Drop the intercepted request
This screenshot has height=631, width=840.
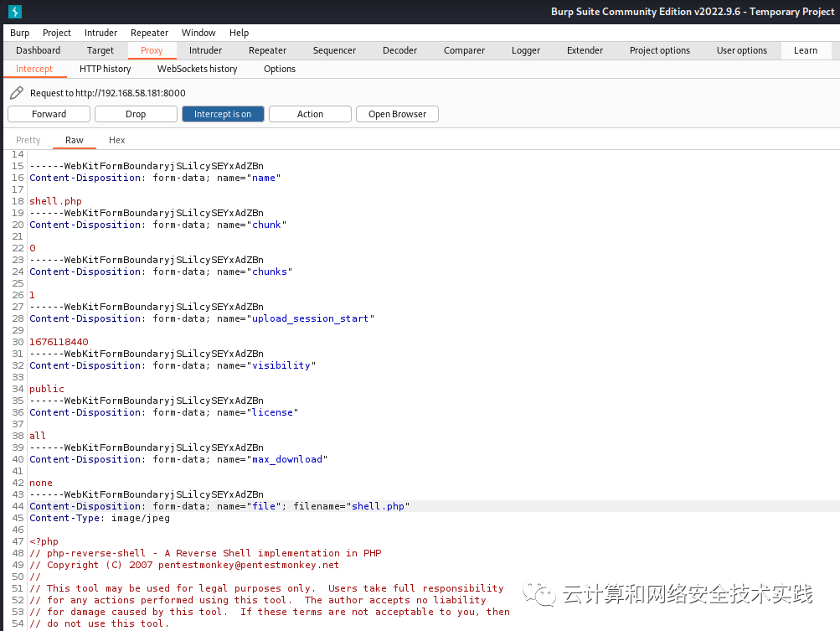[x=136, y=114]
